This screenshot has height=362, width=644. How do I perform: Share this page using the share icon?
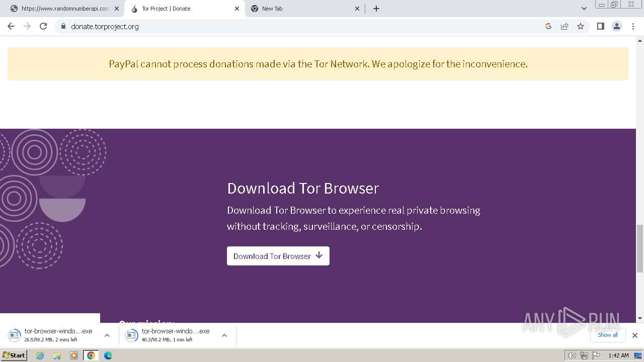tap(565, 26)
